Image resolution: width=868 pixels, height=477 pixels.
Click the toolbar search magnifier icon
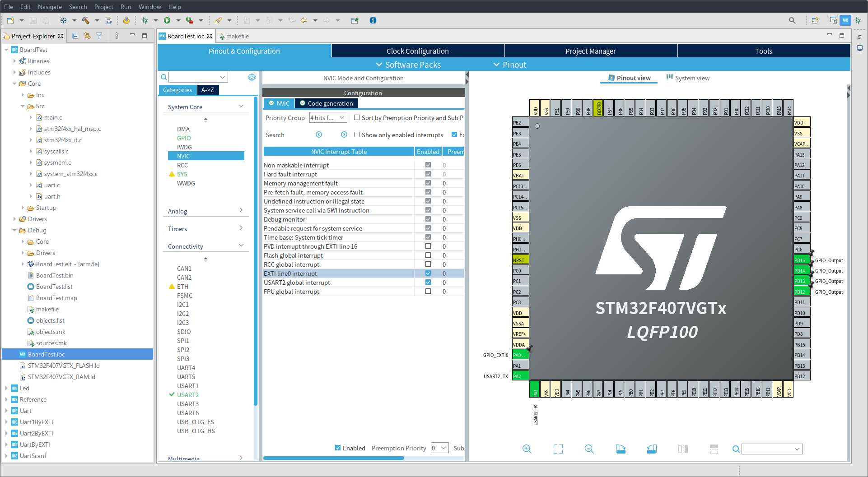[x=792, y=20]
